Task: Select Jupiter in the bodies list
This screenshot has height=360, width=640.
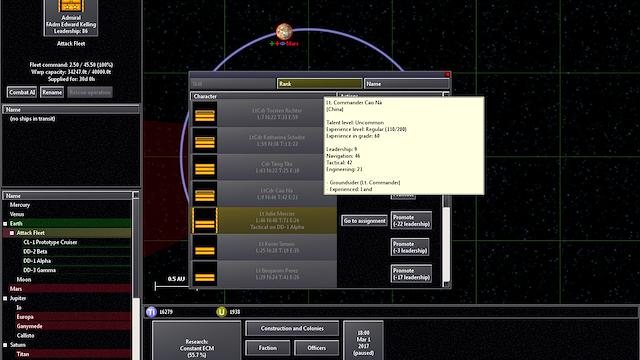Action: tap(67, 298)
